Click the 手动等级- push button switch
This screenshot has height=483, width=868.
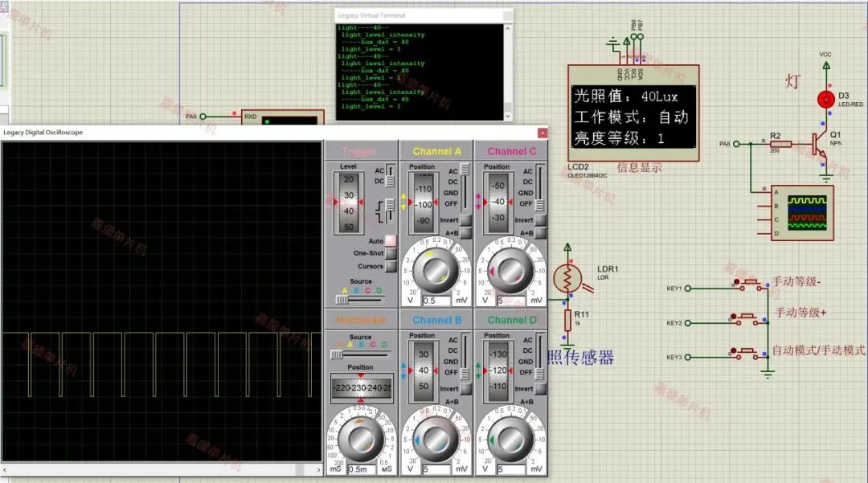[x=750, y=284]
